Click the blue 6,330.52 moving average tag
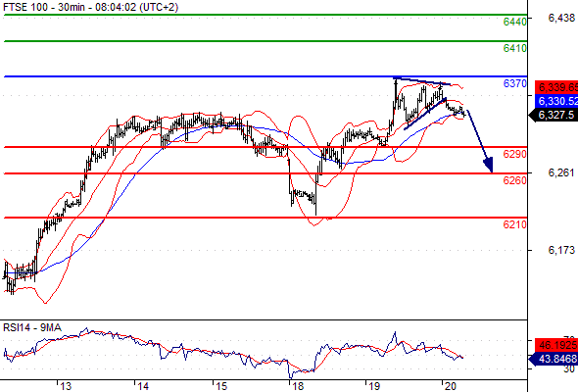 [556, 101]
